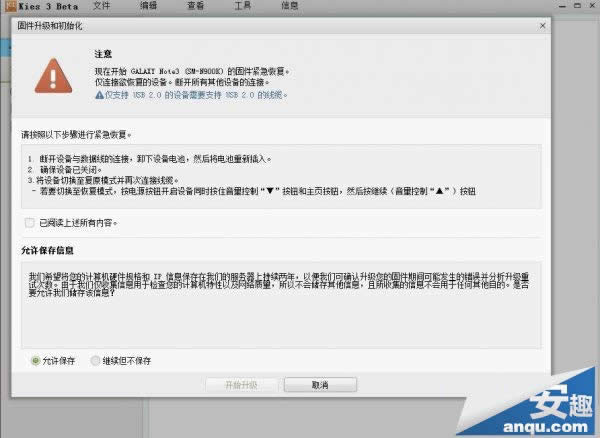This screenshot has width=600, height=438.
Task: Minimize the Kies 3 window
Action: pyautogui.click(x=562, y=6)
